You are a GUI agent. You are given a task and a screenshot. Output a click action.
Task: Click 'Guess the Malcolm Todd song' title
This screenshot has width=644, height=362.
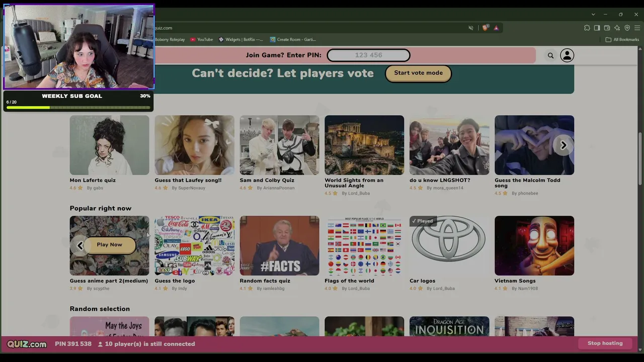pyautogui.click(x=527, y=183)
